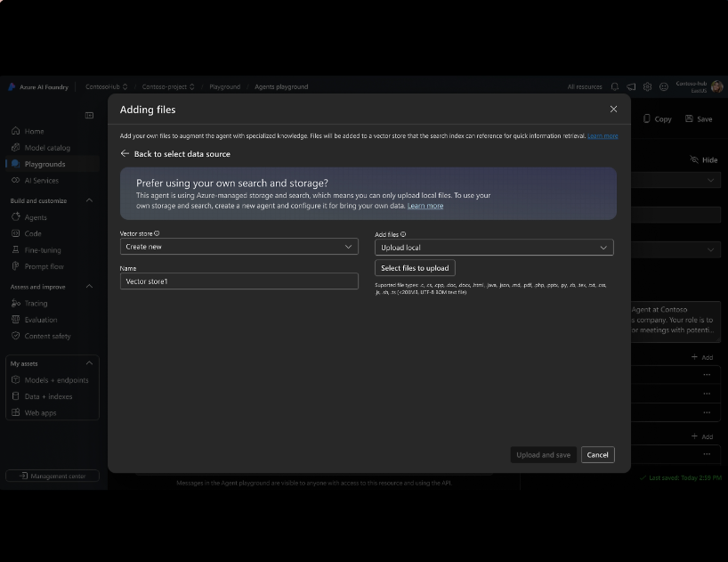Click Vector store info icon
728x562 pixels.
coord(157,233)
